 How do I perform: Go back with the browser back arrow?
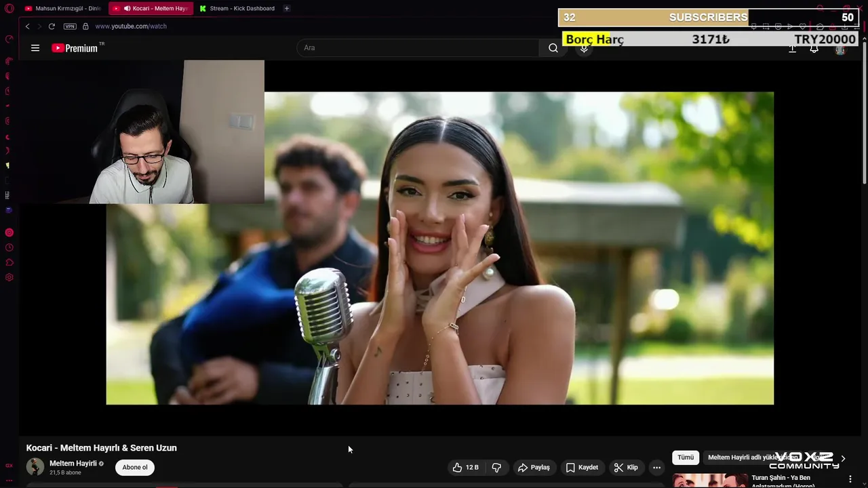click(x=27, y=26)
